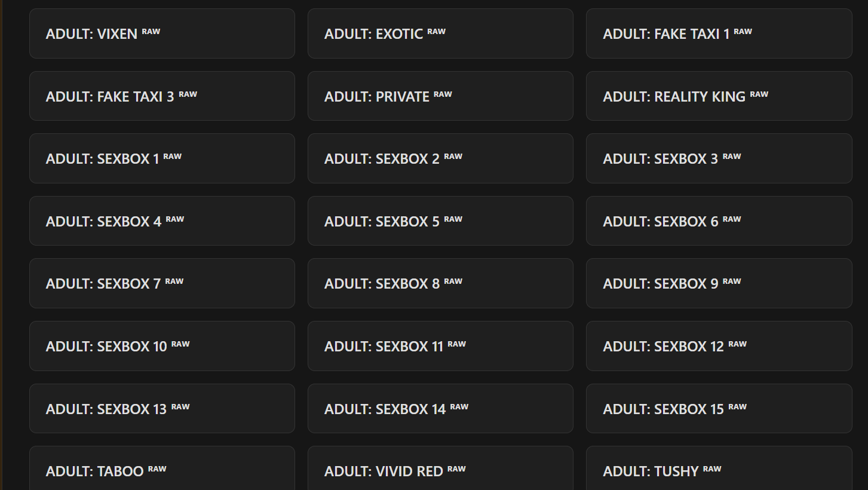
Task: Open ADULT: FAKE TAXI 1 RAW
Action: point(719,33)
